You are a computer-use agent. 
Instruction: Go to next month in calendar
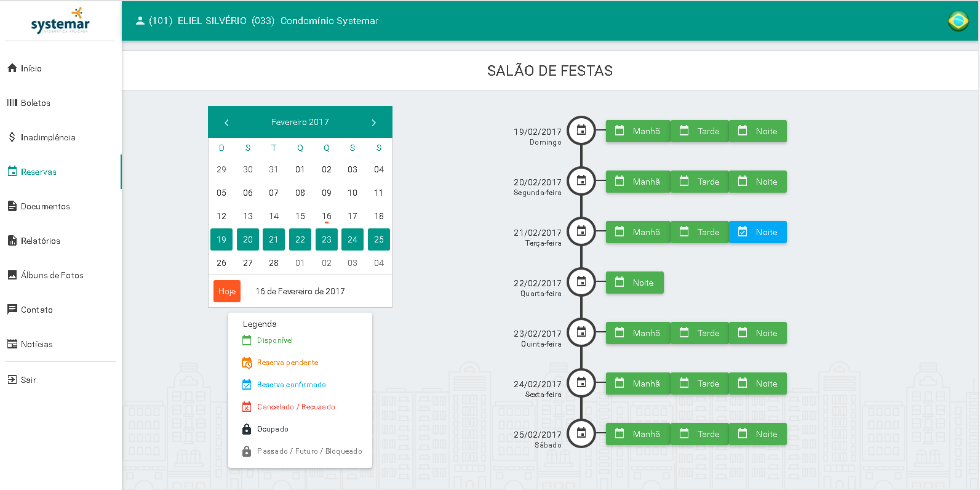coord(373,122)
